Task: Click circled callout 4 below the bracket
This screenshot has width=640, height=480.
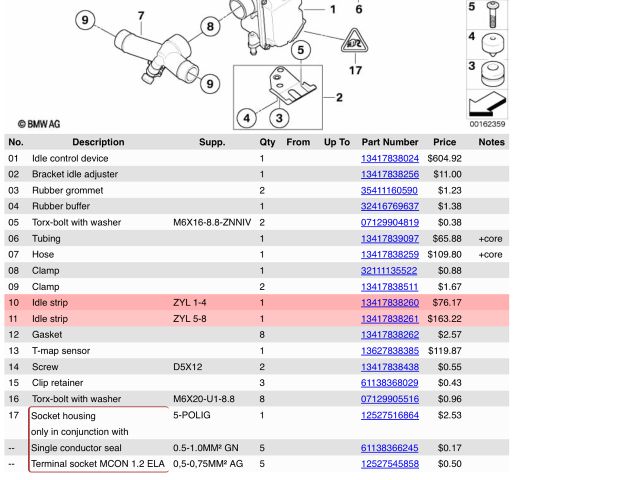Action: click(x=247, y=118)
